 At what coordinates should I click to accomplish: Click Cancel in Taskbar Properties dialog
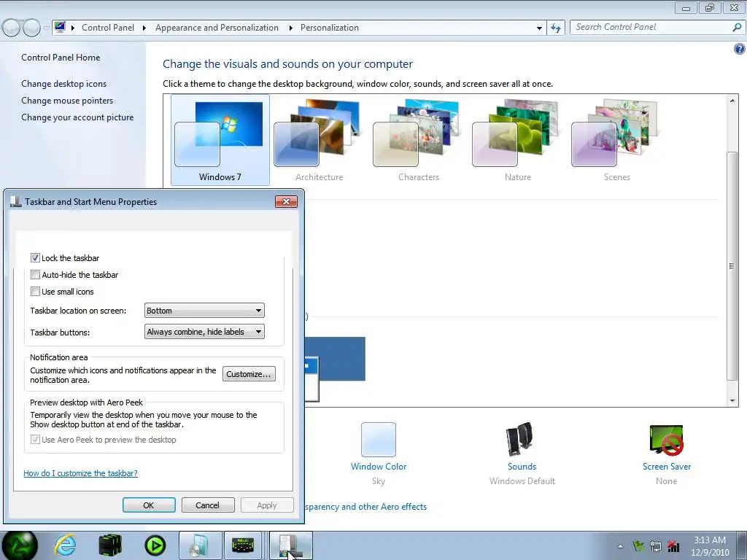coord(208,505)
